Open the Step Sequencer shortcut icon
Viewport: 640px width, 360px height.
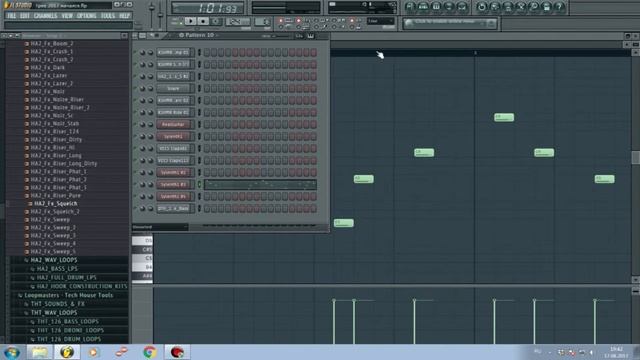click(423, 7)
